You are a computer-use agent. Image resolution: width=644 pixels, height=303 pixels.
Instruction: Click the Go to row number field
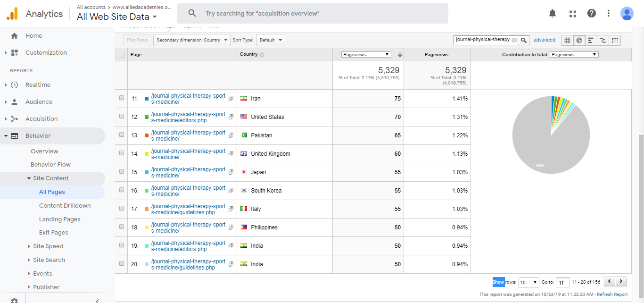point(562,282)
